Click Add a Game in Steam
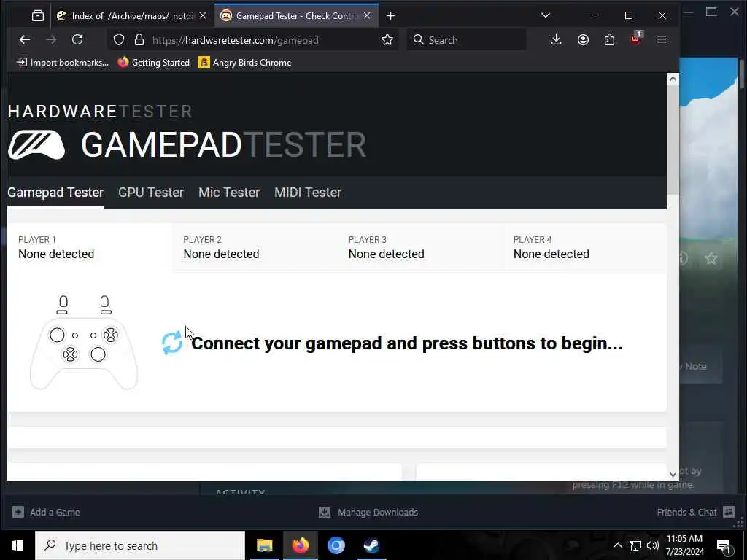 (x=46, y=512)
